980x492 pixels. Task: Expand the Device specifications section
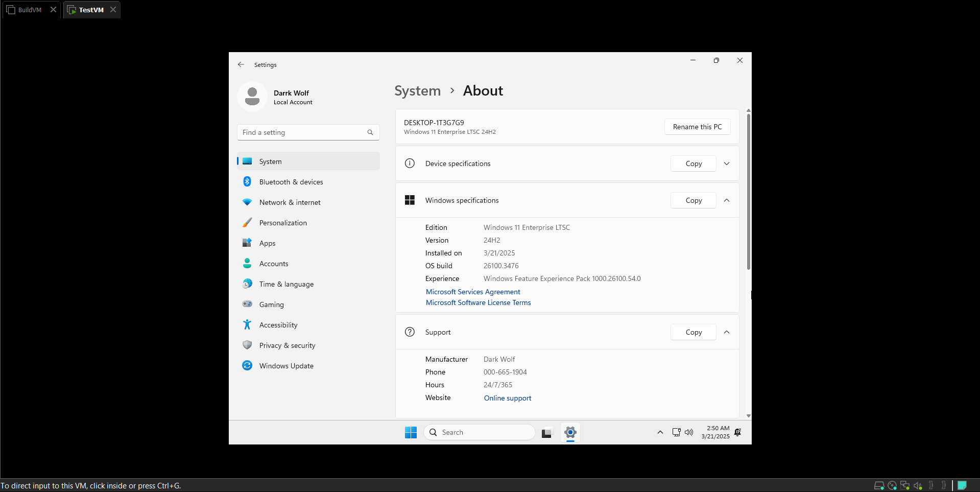tap(727, 163)
